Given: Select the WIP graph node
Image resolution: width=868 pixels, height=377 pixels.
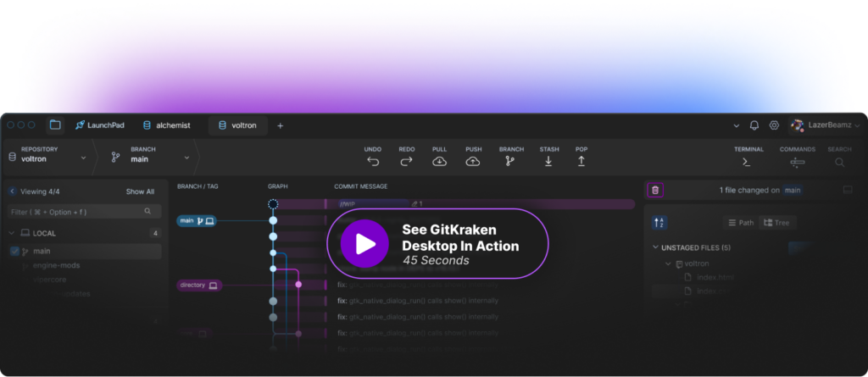Looking at the screenshot, I should coord(273,204).
